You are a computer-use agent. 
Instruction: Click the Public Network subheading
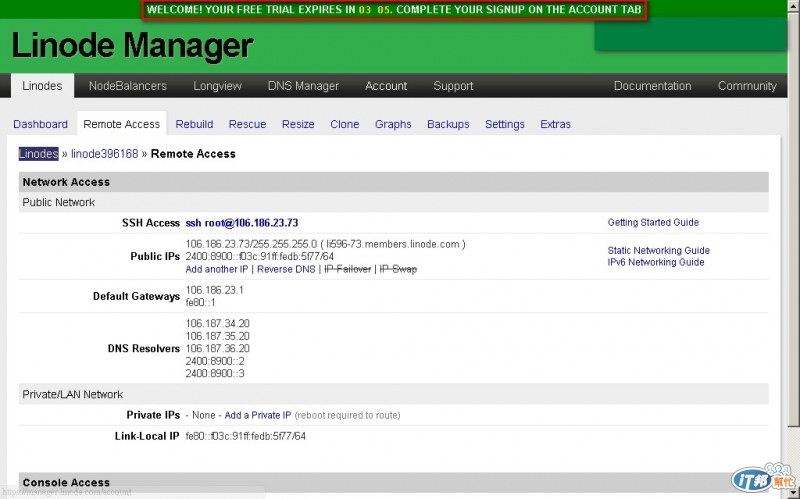pyautogui.click(x=393, y=202)
